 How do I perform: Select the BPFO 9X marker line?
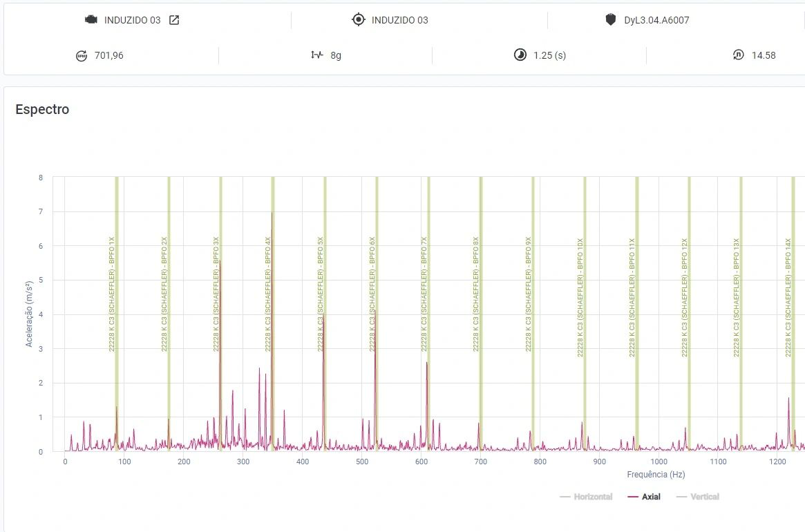coord(533,314)
